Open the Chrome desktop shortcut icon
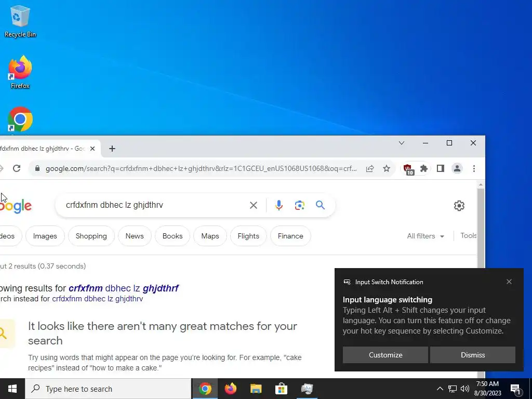Image resolution: width=532 pixels, height=399 pixels. [20, 119]
